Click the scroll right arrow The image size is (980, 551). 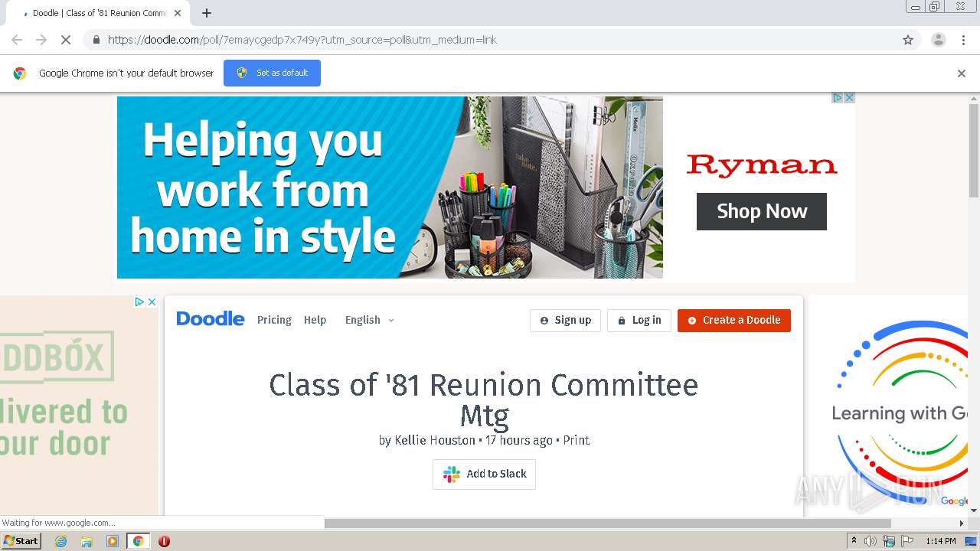point(962,523)
